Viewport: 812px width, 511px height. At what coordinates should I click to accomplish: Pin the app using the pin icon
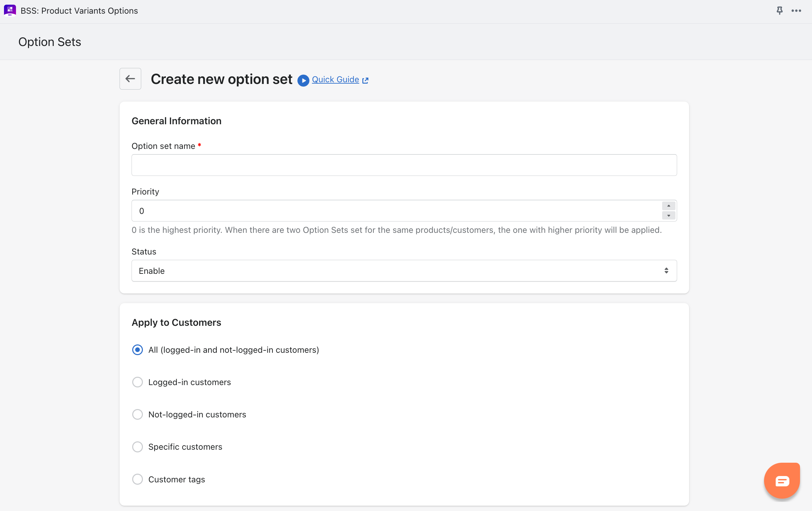tap(779, 10)
